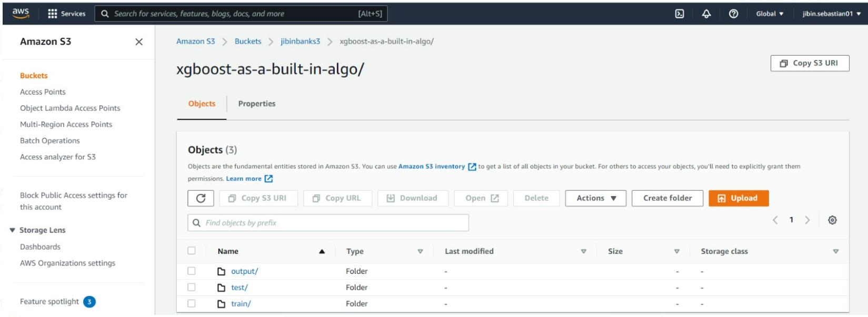The image size is (868, 317).
Task: Open the table preferences gear
Action: point(833,220)
